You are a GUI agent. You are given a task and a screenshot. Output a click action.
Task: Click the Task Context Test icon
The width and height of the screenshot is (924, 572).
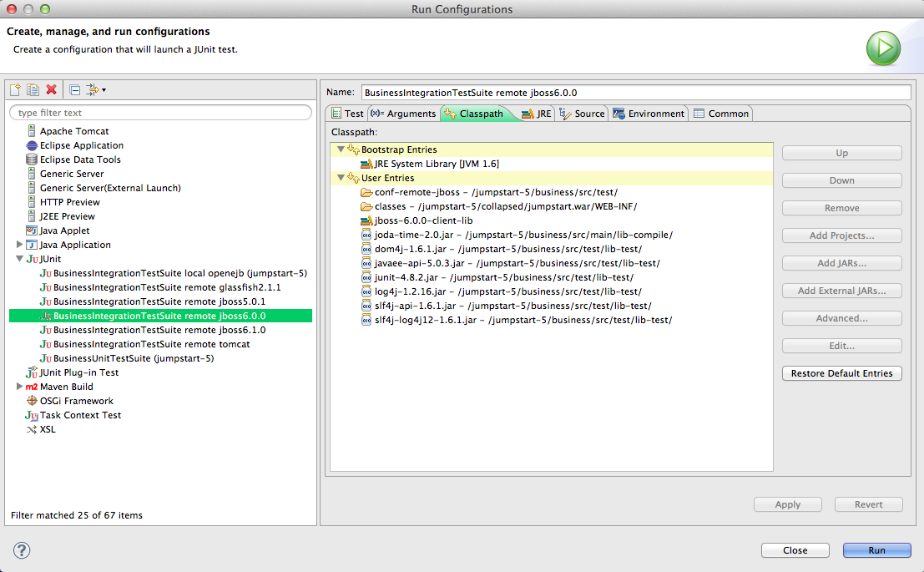point(32,415)
